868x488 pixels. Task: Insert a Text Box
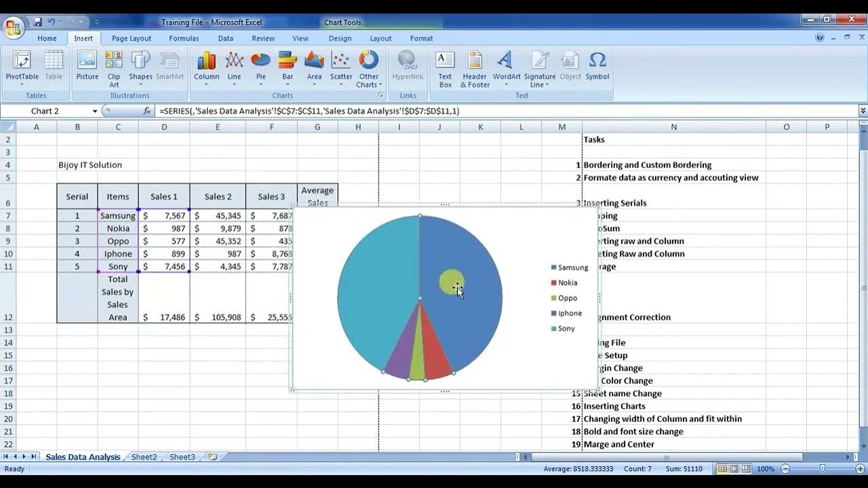pos(445,68)
